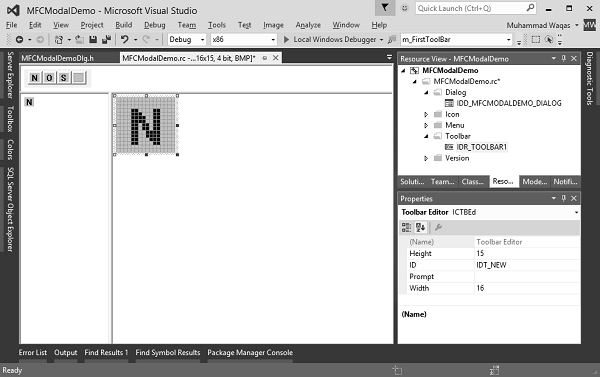The width and height of the screenshot is (600, 377).
Task: Click the Categorized icon in Properties
Action: click(406, 227)
